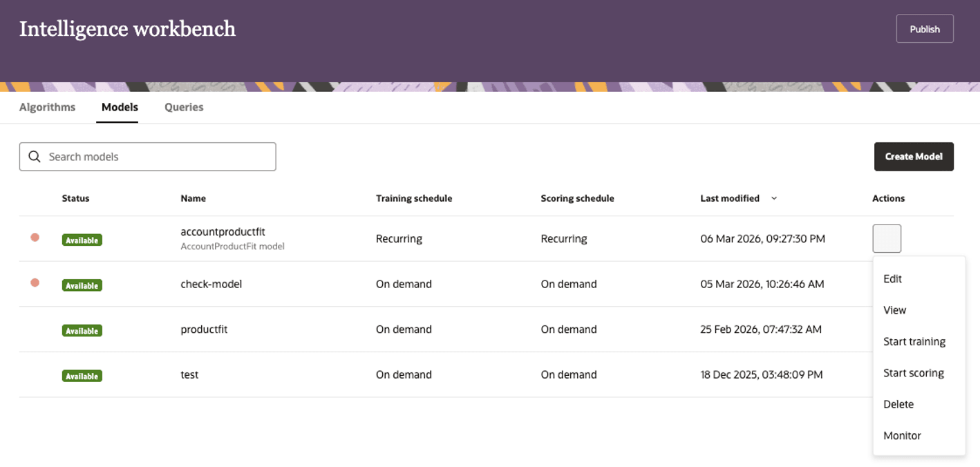Click the search magnifier icon
Viewport: 980px width, 467px height.
(x=34, y=157)
